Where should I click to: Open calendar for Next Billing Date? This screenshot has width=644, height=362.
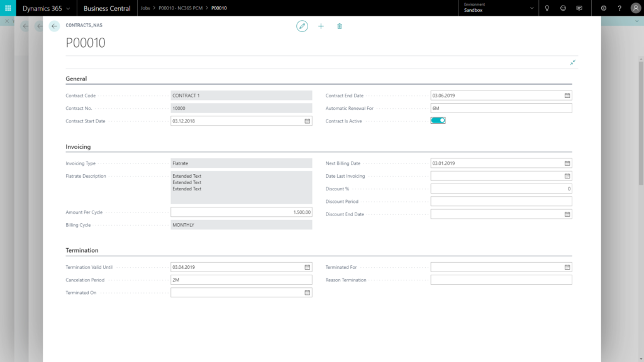coord(567,163)
